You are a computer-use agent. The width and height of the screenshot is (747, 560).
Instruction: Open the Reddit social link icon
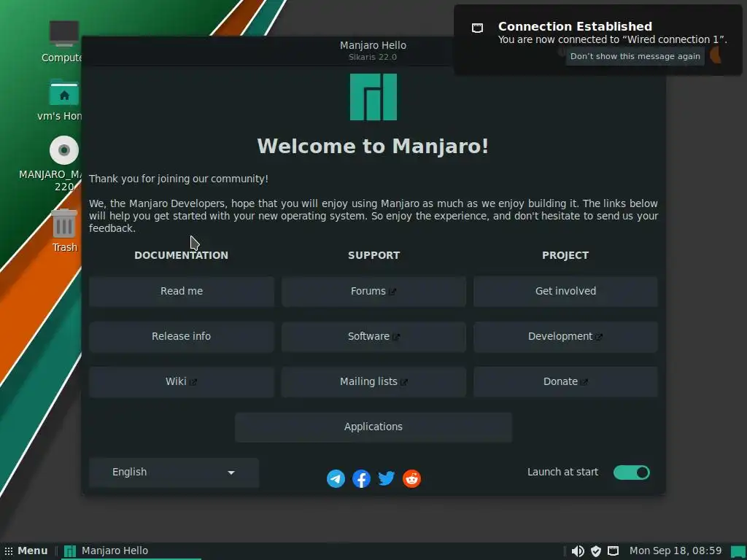tap(411, 478)
